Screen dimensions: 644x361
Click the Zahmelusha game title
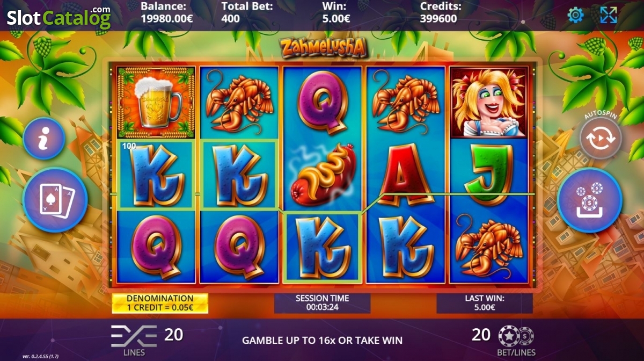[323, 47]
